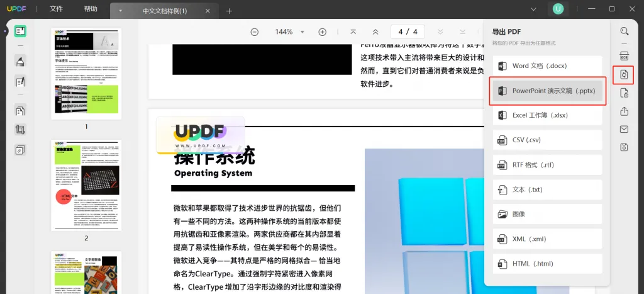Select page 1 thumbnail
The width and height of the screenshot is (644, 294).
pos(86,74)
